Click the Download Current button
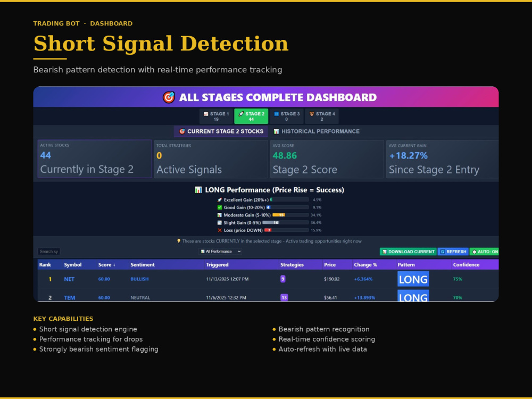Image resolution: width=532 pixels, height=399 pixels. pos(408,252)
